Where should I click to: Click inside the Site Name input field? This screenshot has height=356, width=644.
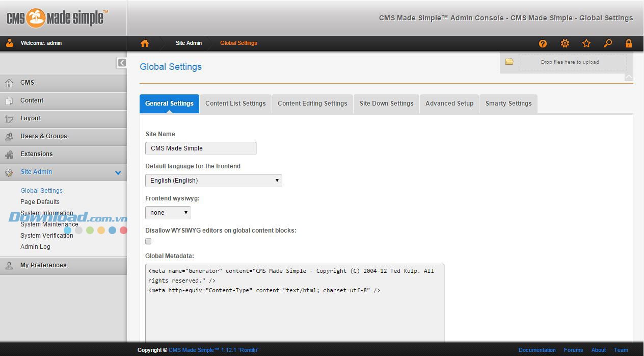200,148
